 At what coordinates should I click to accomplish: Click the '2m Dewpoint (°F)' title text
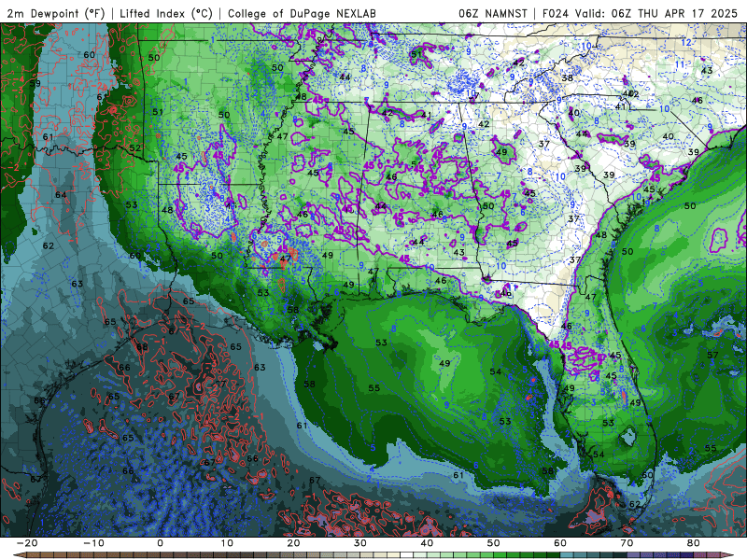click(55, 14)
